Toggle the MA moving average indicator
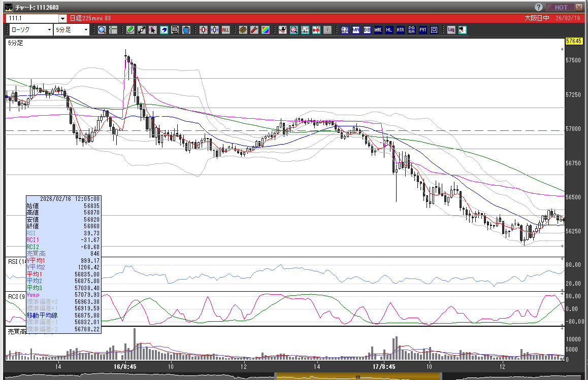This screenshot has width=588, height=380. click(x=355, y=30)
